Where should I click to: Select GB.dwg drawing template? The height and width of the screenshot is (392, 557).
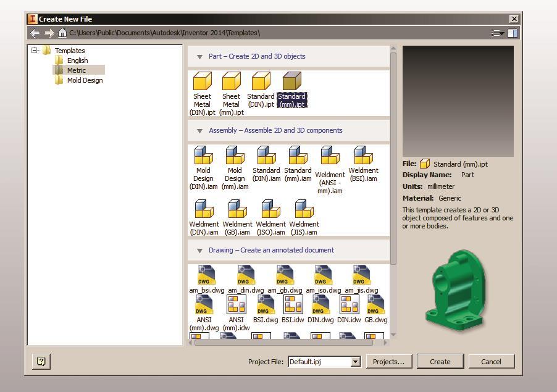coord(376,309)
